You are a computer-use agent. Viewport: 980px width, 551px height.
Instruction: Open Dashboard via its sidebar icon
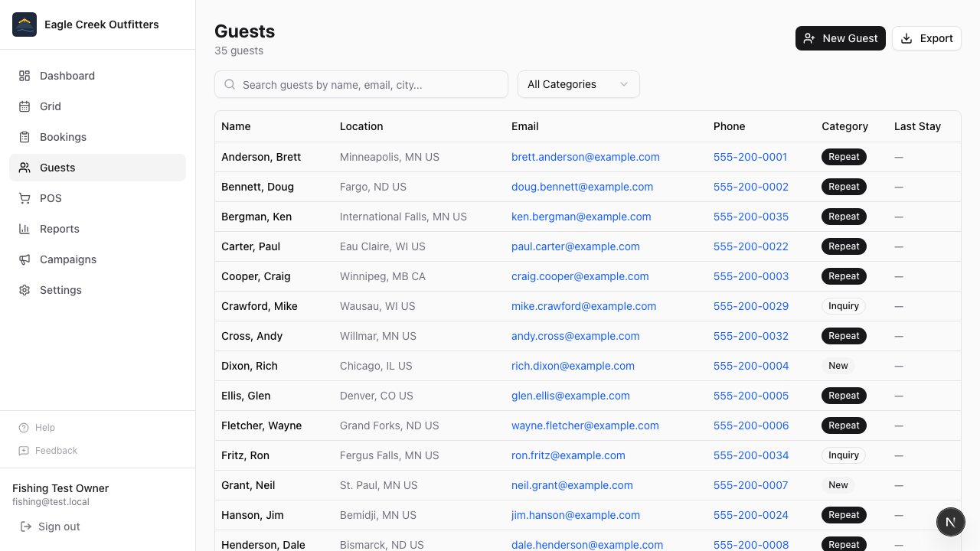click(x=24, y=76)
